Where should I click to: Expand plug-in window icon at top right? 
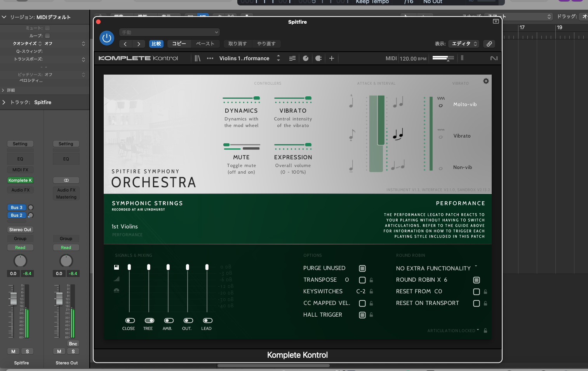(496, 21)
